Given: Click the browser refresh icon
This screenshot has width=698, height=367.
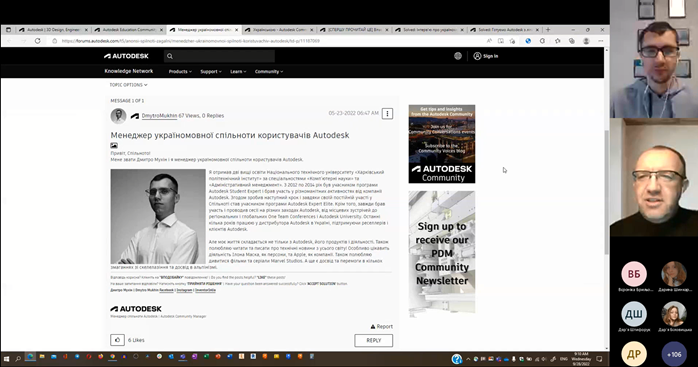Looking at the screenshot, I should pos(37,41).
